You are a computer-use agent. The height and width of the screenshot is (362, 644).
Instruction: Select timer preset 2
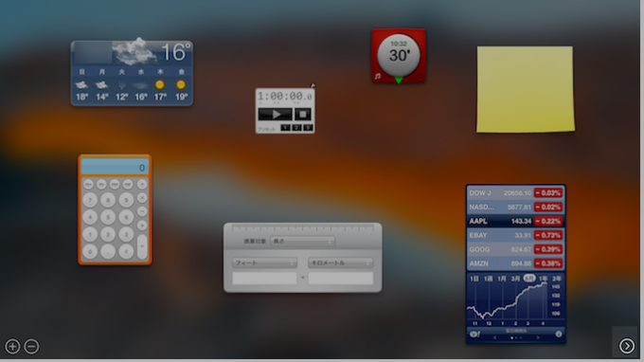pyautogui.click(x=296, y=128)
